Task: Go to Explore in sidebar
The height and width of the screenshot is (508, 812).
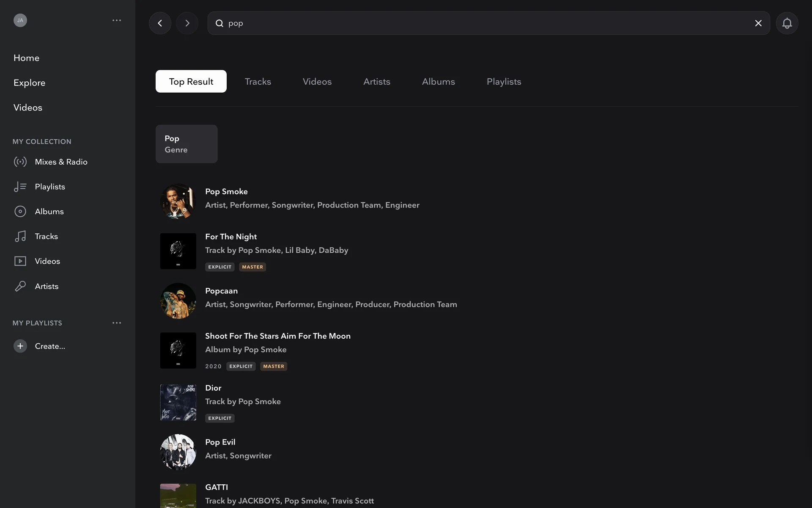Action: 29,83
